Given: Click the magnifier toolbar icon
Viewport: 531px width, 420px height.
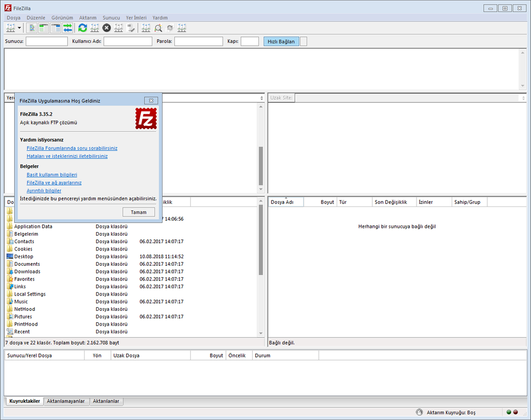Looking at the screenshot, I should 158,28.
